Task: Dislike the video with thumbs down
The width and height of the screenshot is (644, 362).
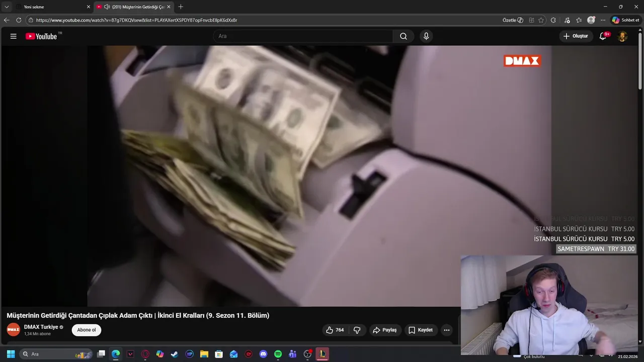Action: click(x=357, y=330)
